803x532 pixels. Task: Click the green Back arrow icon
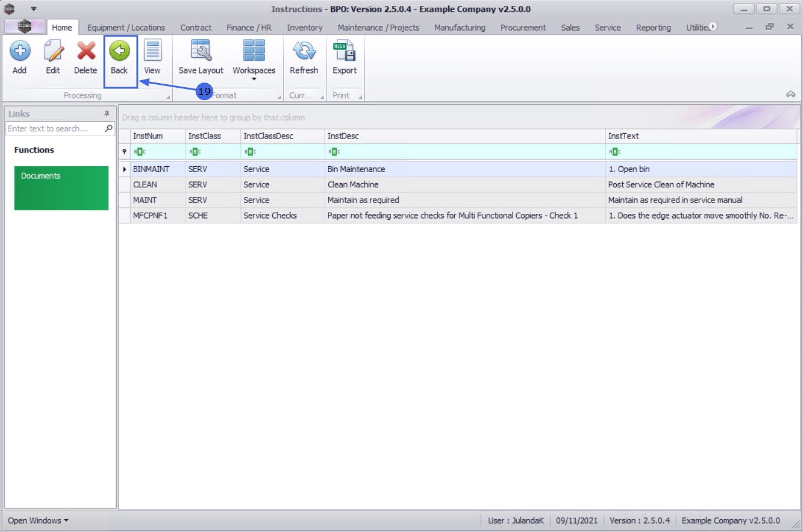[120, 51]
